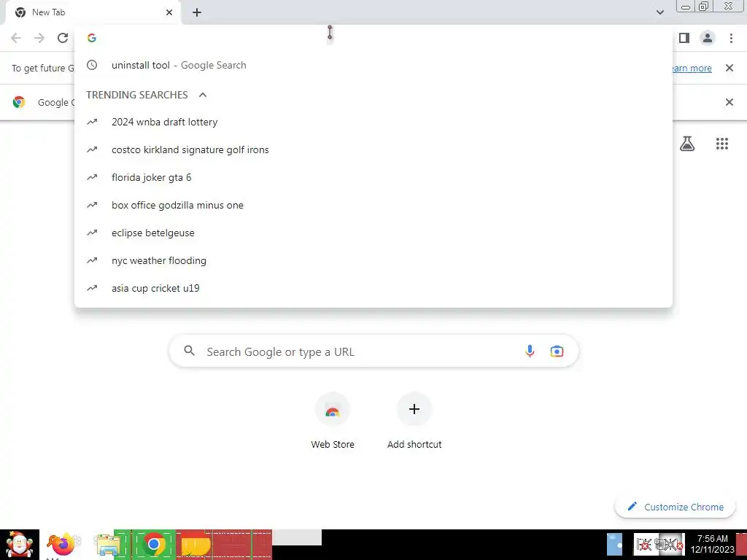Select 'box office godzilla minus one'
This screenshot has height=560, width=747.
pyautogui.click(x=373, y=205)
